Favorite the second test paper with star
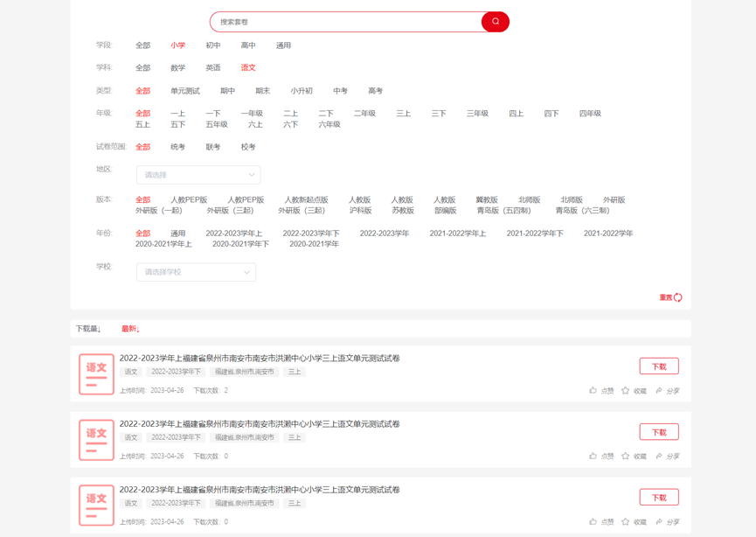Viewport: 756px width, 537px height. tap(626, 457)
